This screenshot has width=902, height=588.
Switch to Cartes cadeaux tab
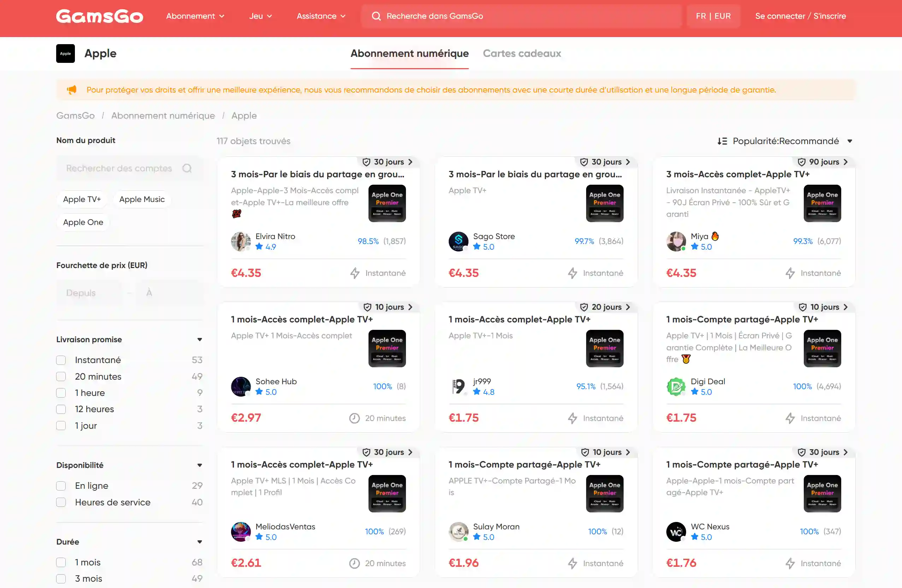(x=522, y=53)
